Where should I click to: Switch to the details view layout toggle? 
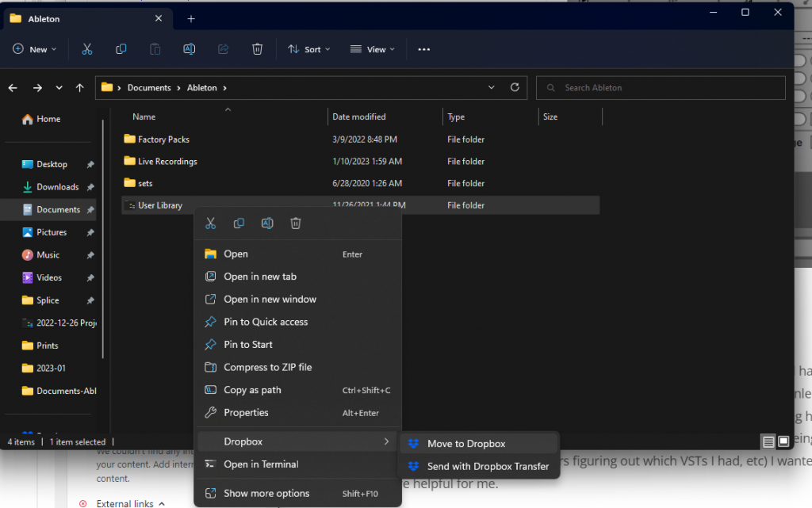pos(768,441)
